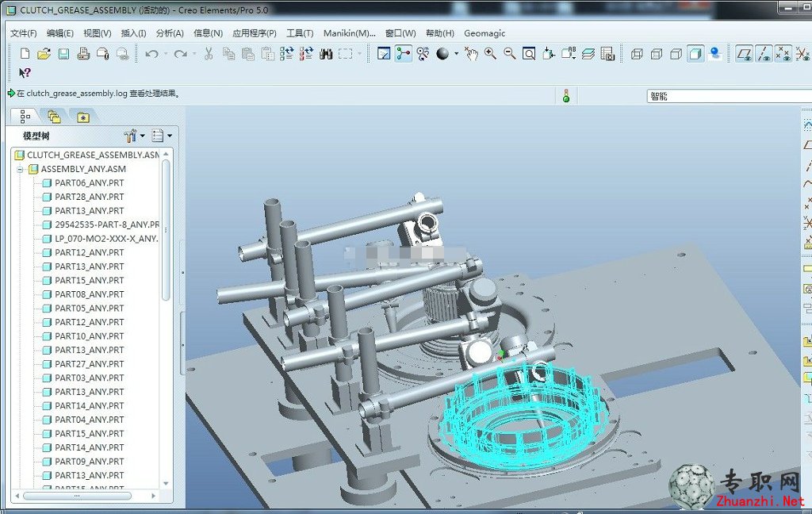Select PART28_ANY.PRT in model tree

coord(82,197)
